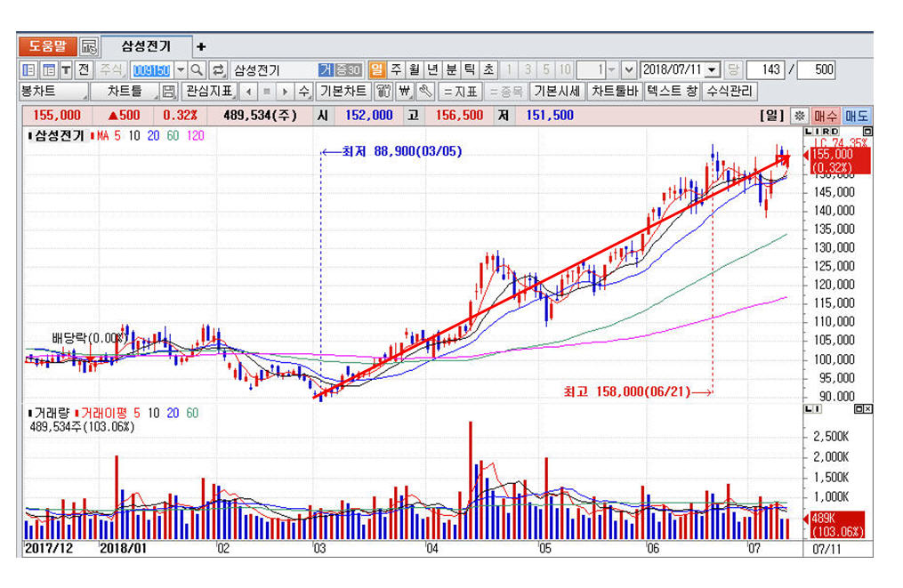903x588 pixels.
Task: Open the wrench chart settings icon
Action: click(425, 92)
